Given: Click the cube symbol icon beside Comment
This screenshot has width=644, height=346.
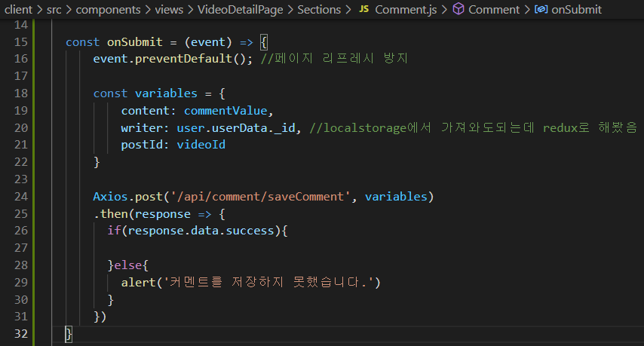Looking at the screenshot, I should point(458,8).
